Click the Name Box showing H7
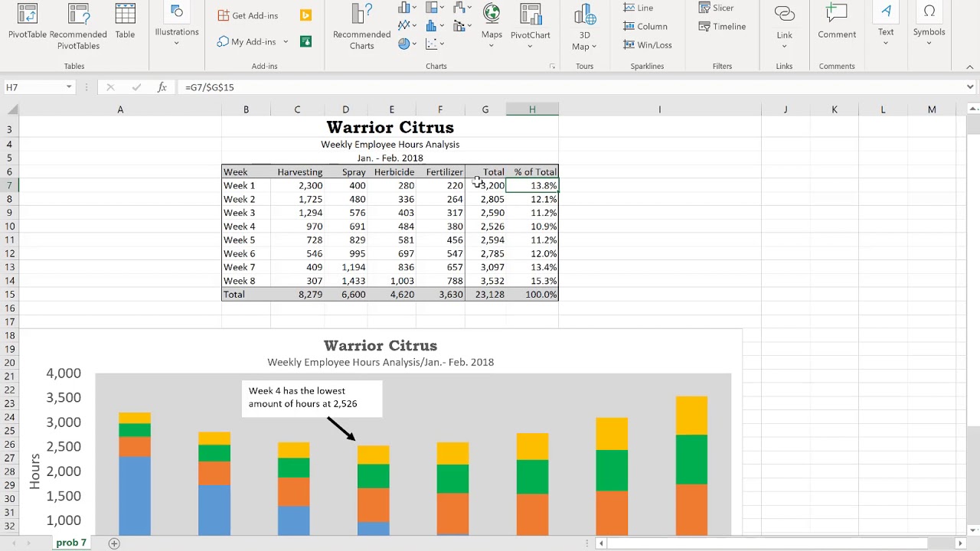This screenshot has width=980, height=551. pyautogui.click(x=34, y=87)
